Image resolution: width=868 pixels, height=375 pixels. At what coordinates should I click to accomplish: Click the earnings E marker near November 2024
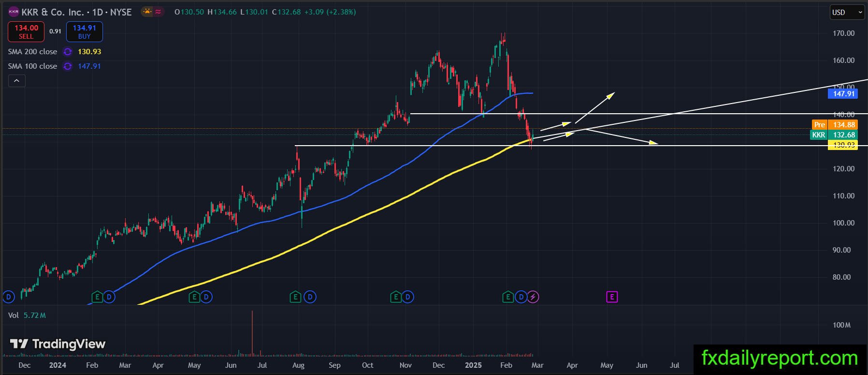coord(396,297)
